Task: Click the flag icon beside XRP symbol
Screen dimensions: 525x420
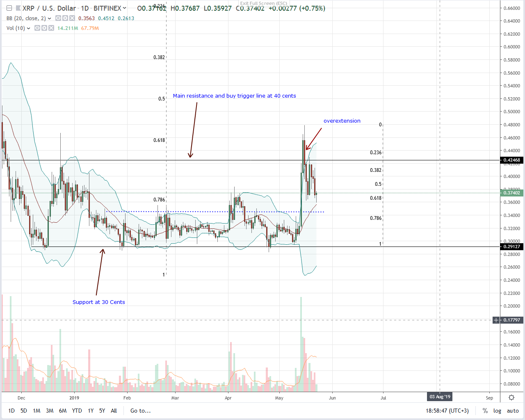Action: coord(18,8)
